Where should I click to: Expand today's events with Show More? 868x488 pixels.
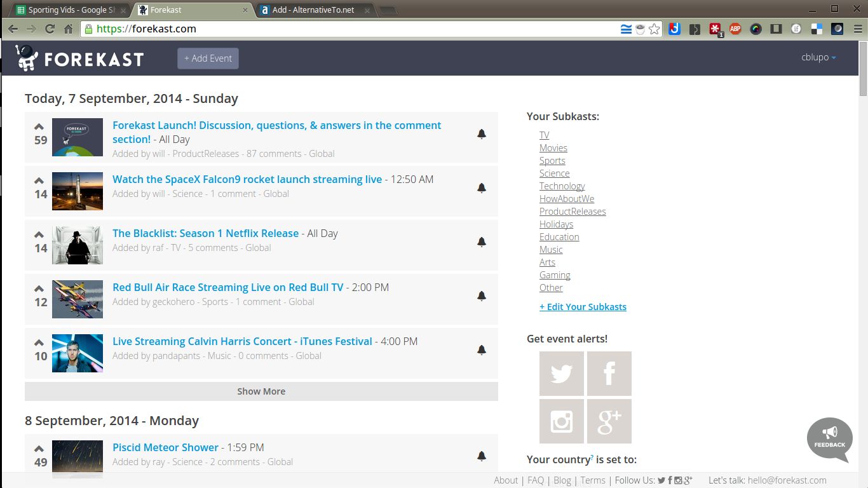click(x=261, y=391)
